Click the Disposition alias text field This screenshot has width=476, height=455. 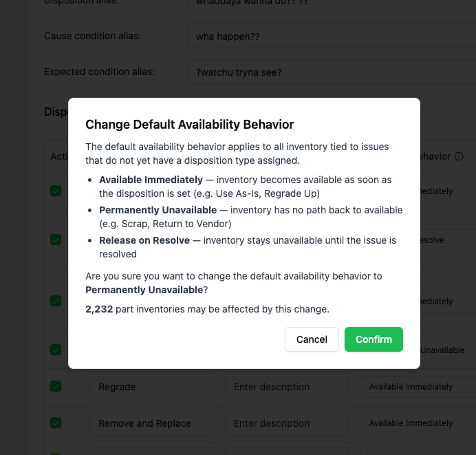click(330, 4)
